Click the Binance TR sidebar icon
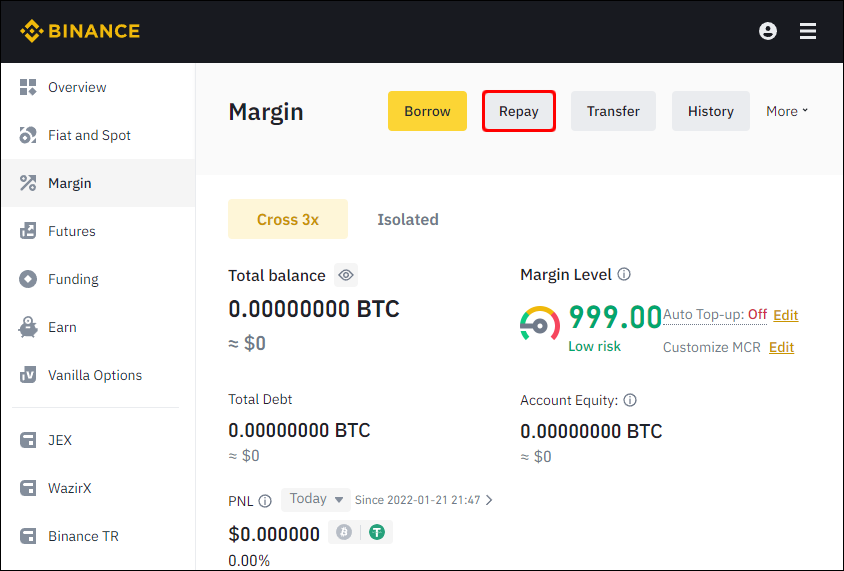Image resolution: width=844 pixels, height=571 pixels. coord(28,536)
